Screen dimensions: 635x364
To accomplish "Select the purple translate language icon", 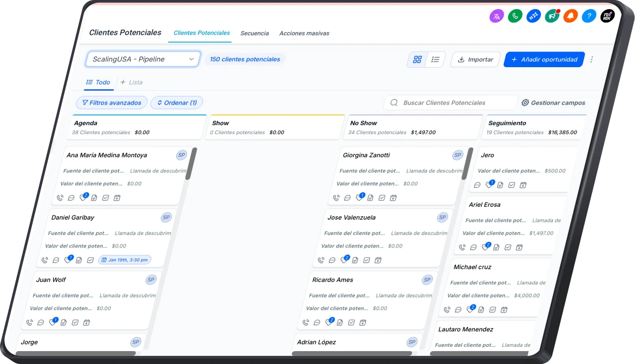I will pos(495,16).
